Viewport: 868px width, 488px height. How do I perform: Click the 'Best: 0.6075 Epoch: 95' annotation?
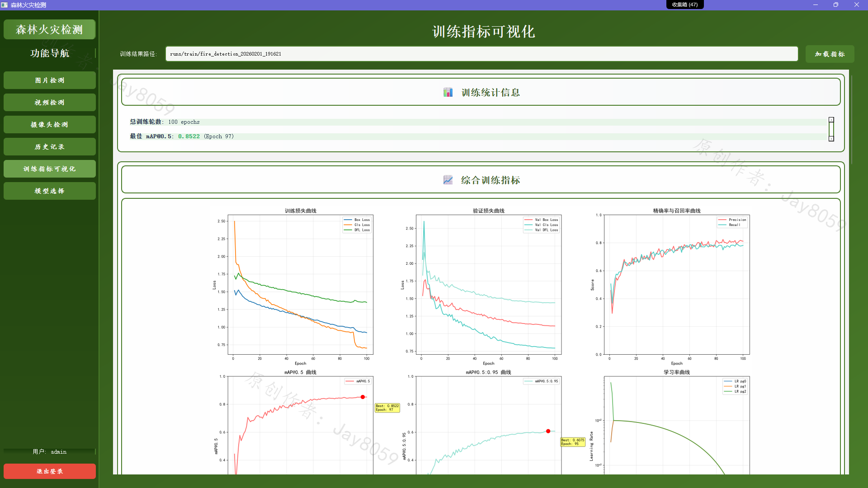coord(573,442)
